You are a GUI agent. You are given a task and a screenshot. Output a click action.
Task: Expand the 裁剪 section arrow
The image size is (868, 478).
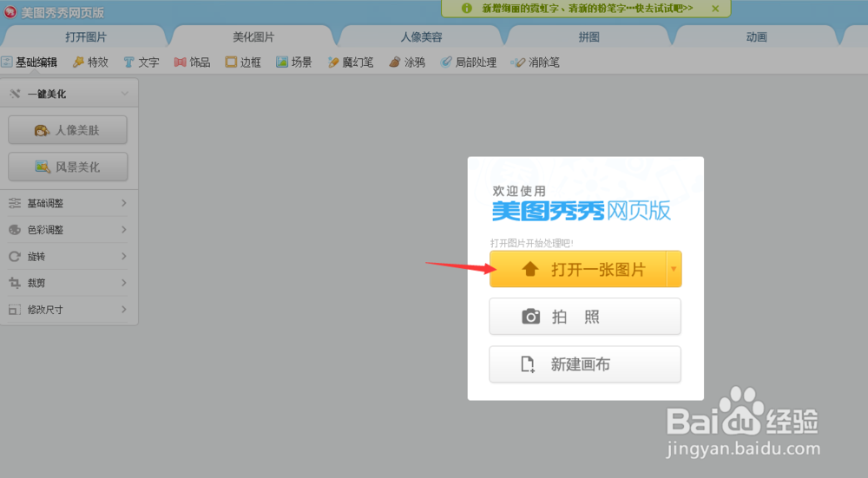click(x=124, y=283)
